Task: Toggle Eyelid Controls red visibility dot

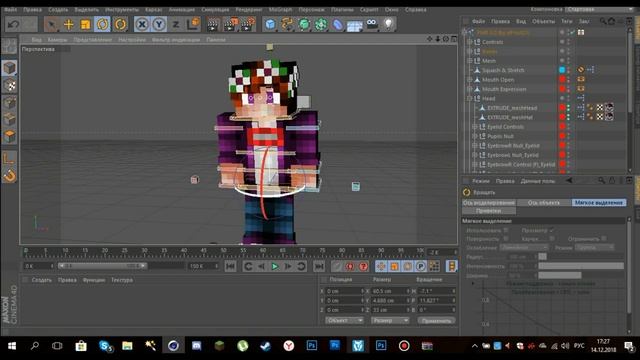Action: [x=562, y=127]
